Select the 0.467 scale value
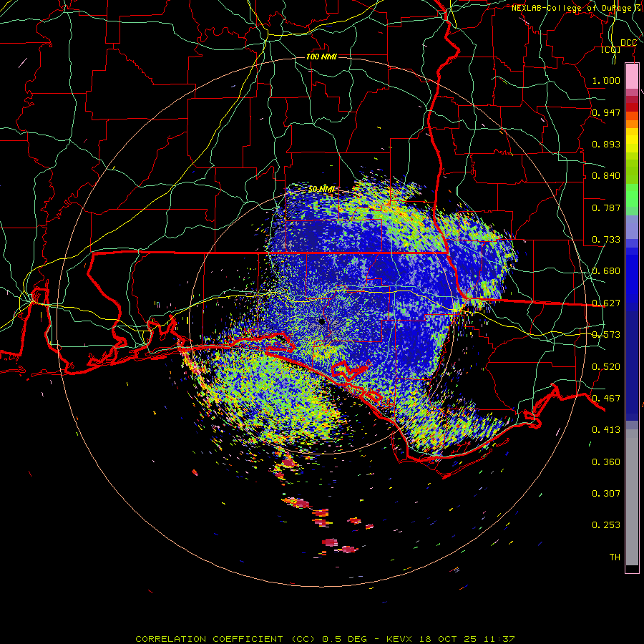The width and height of the screenshot is (644, 644). 606,399
